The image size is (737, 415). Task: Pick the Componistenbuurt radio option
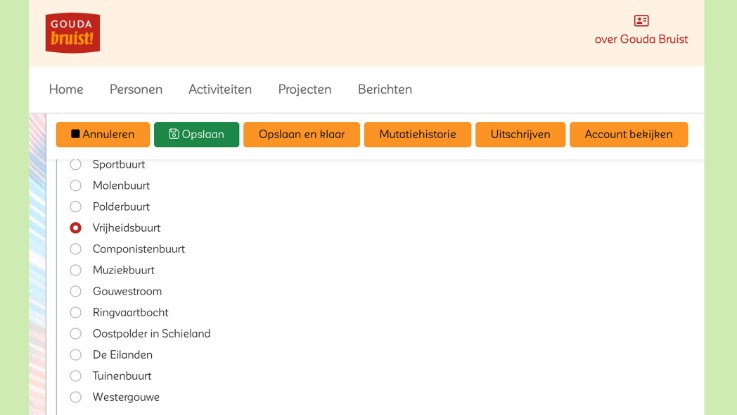click(75, 249)
